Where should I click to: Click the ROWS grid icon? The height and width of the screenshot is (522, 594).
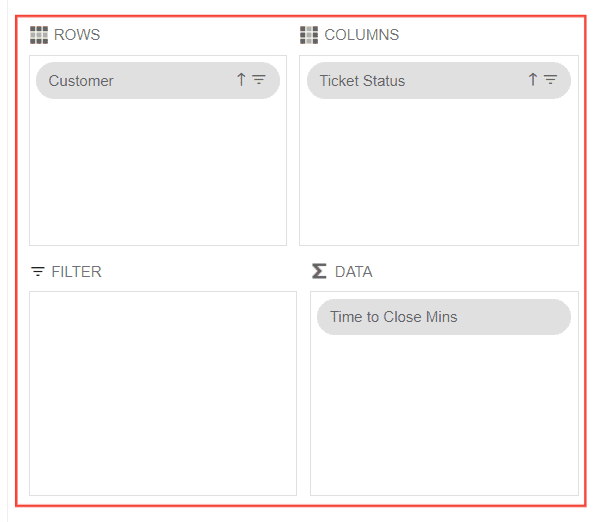pos(39,35)
